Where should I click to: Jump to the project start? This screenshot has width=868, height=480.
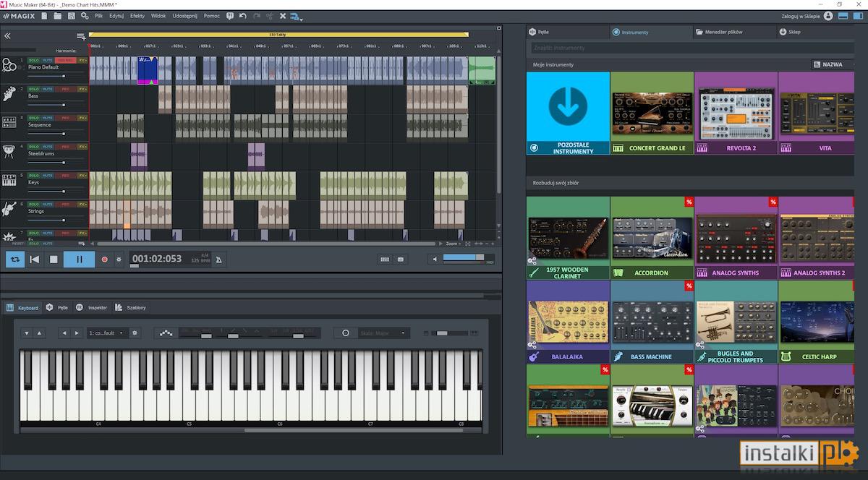coord(34,259)
